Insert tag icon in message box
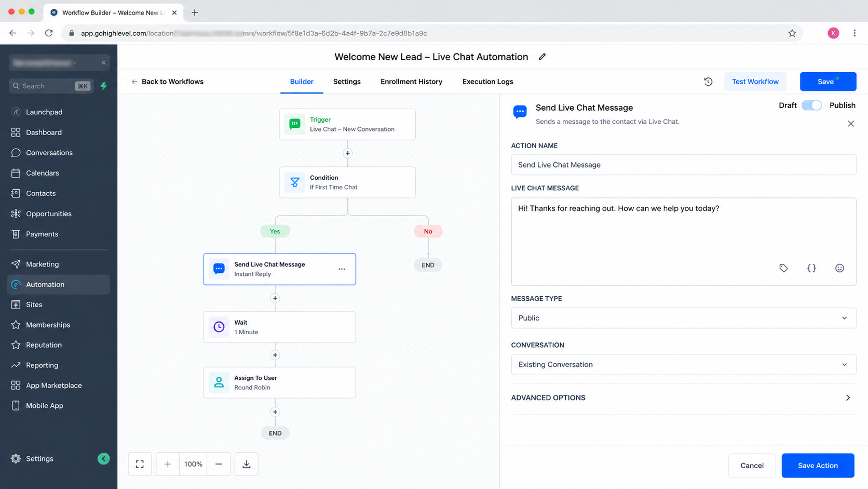The width and height of the screenshot is (868, 489). (783, 268)
